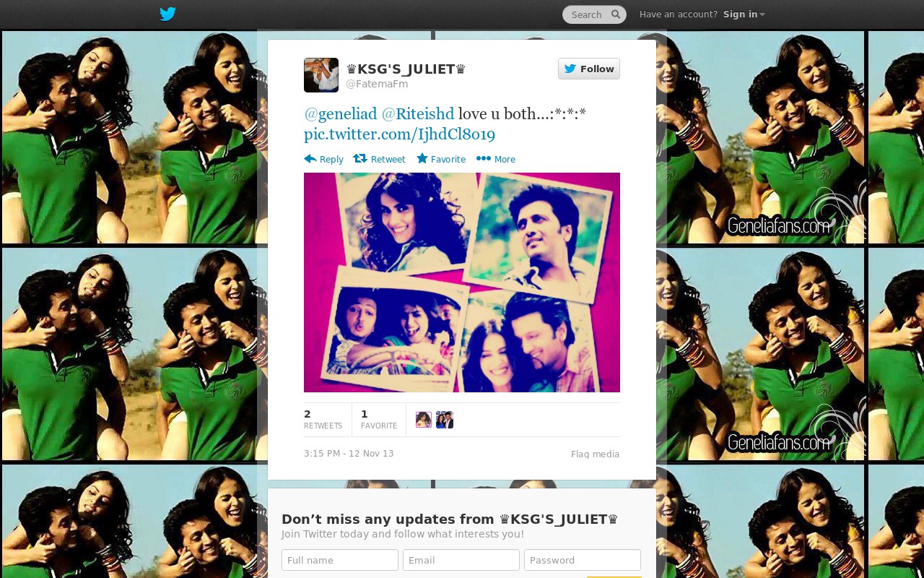Open first retweeter's small avatar
Screen dimensions: 924x578
click(x=424, y=420)
